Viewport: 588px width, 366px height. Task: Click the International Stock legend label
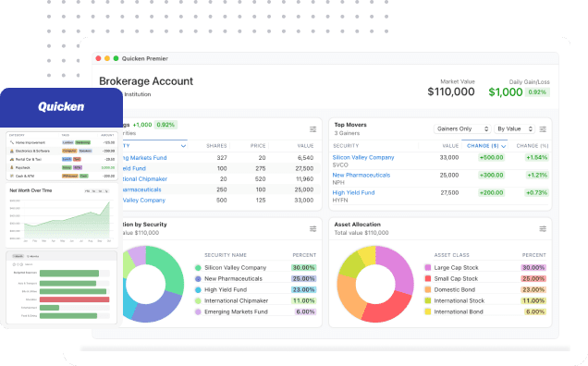[459, 300]
